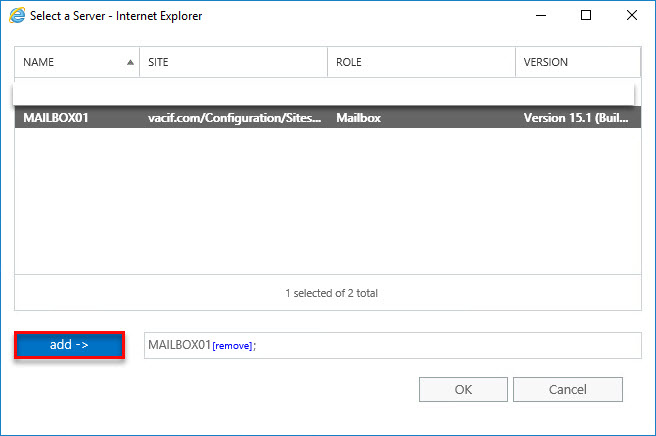Viewport: 656px width, 436px height.
Task: Click the vacif.com/Configuration/Sites site cell
Action: click(x=235, y=118)
